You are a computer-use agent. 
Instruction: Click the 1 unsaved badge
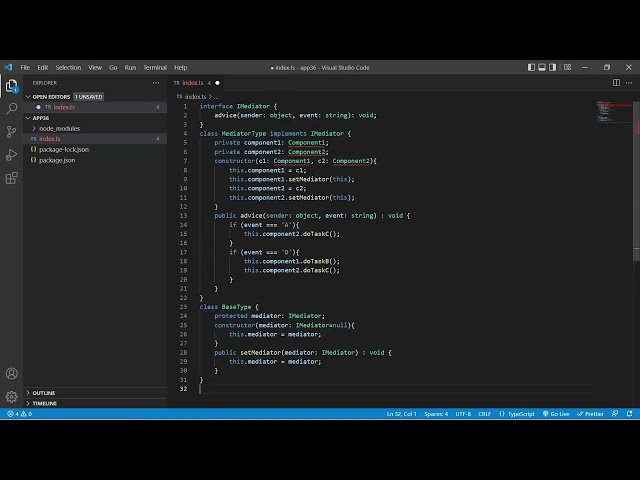point(89,97)
